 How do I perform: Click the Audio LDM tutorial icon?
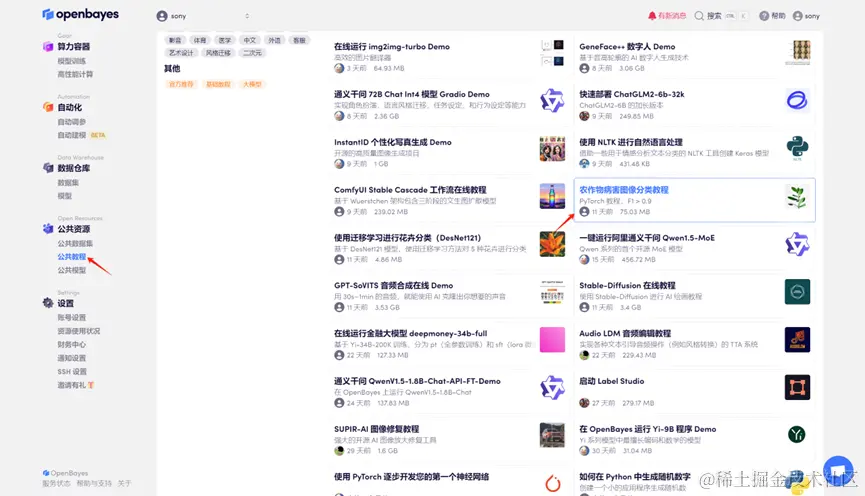coord(798,339)
